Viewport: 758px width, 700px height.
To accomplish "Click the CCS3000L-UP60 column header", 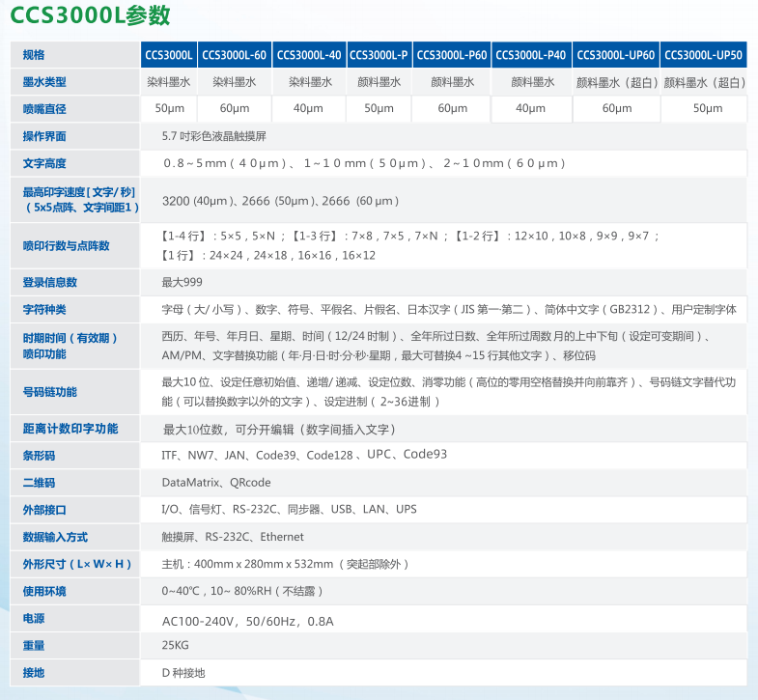I will click(617, 55).
